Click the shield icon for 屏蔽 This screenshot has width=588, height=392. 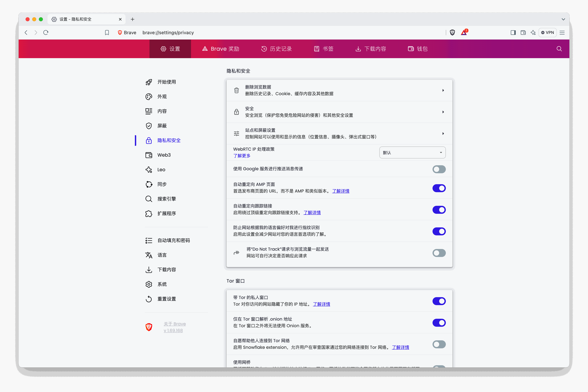[149, 126]
